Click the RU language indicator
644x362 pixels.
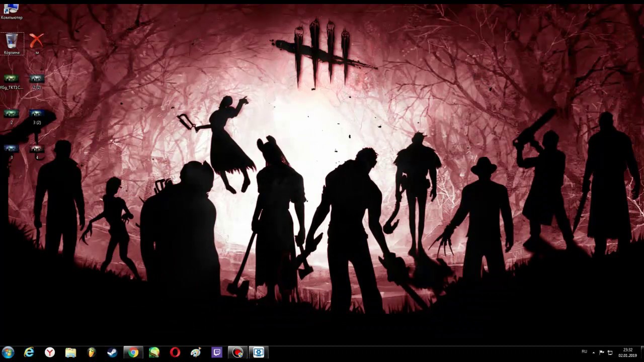[x=584, y=352]
